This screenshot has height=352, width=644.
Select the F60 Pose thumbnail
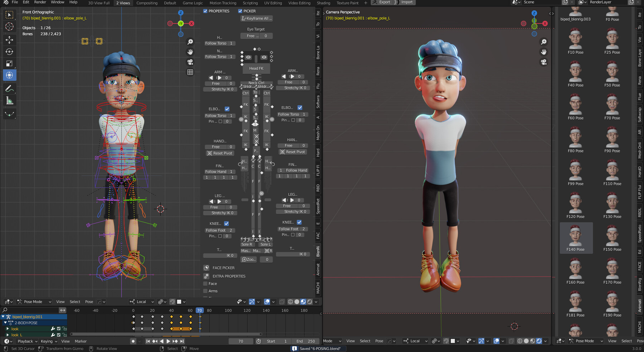click(x=576, y=107)
